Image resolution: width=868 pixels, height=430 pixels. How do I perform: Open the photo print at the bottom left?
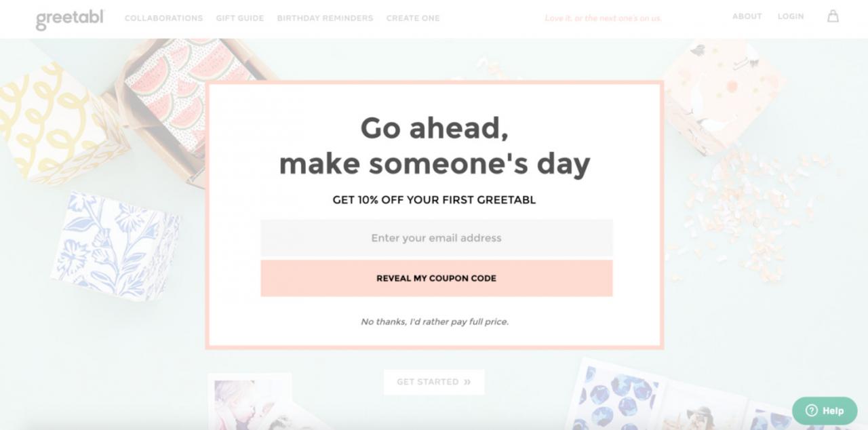pos(248,404)
